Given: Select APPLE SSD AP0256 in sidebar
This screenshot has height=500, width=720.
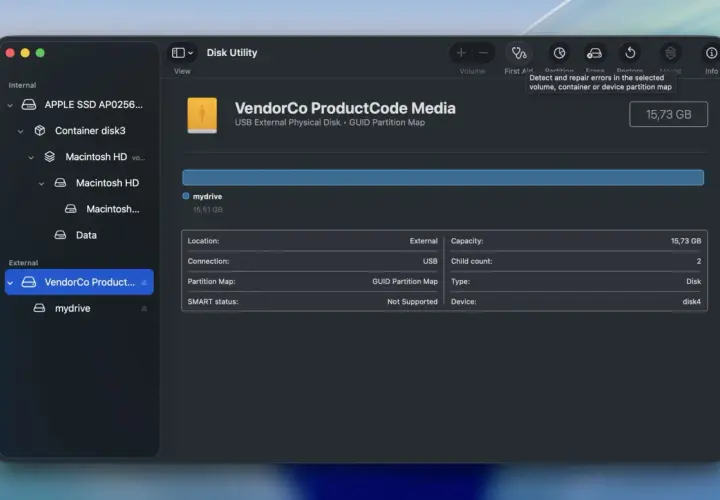Looking at the screenshot, I should tap(79, 105).
